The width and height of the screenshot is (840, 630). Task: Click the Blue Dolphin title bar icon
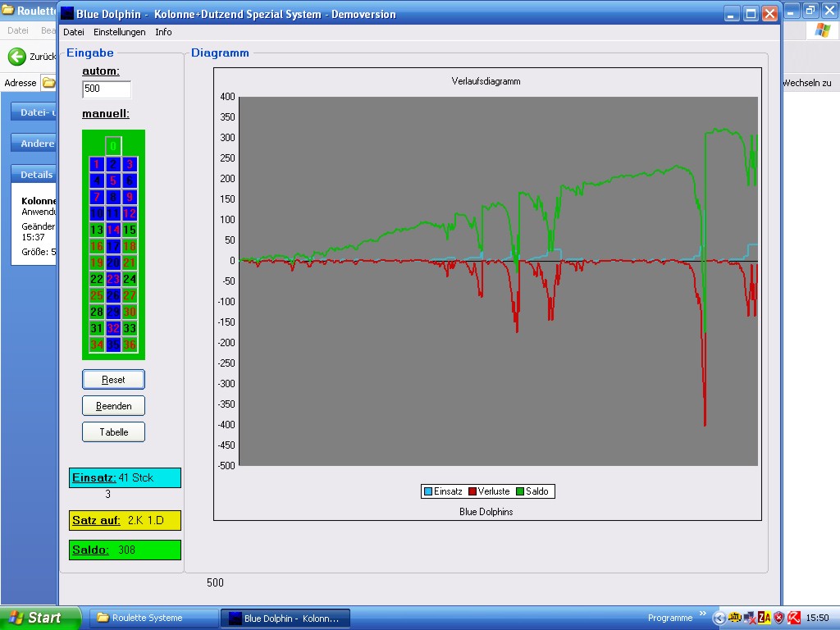pos(67,13)
